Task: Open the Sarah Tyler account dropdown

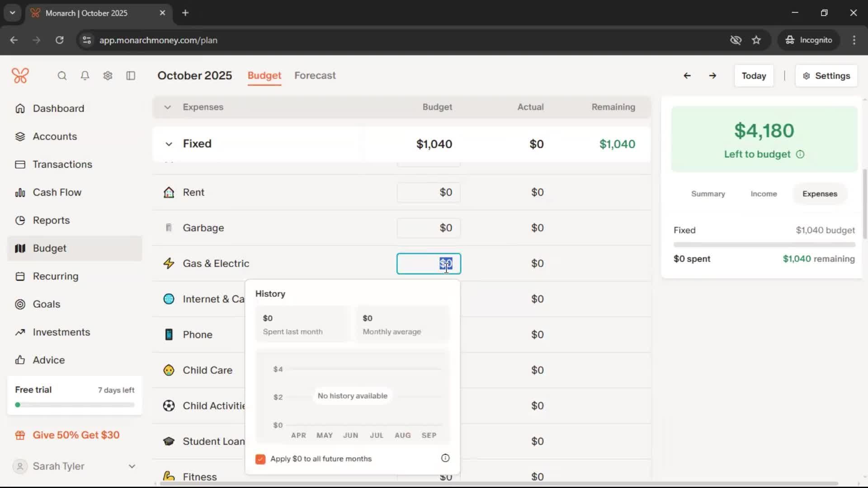Action: 132,466
